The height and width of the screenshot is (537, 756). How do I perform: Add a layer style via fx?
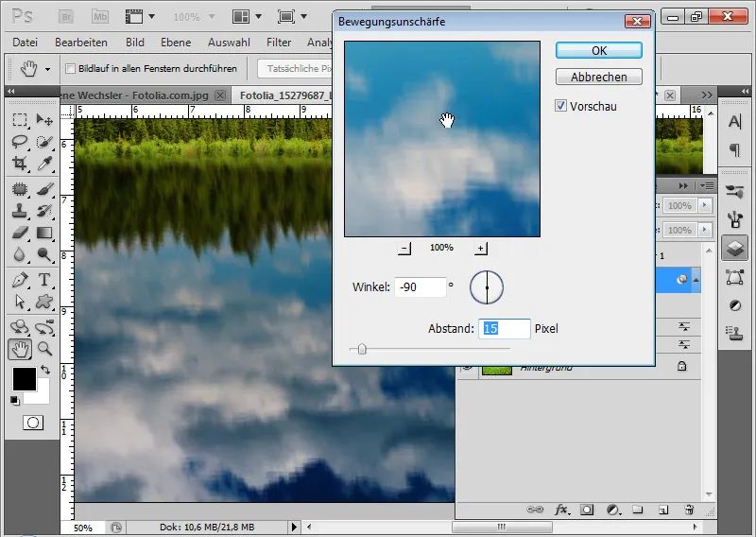[561, 510]
